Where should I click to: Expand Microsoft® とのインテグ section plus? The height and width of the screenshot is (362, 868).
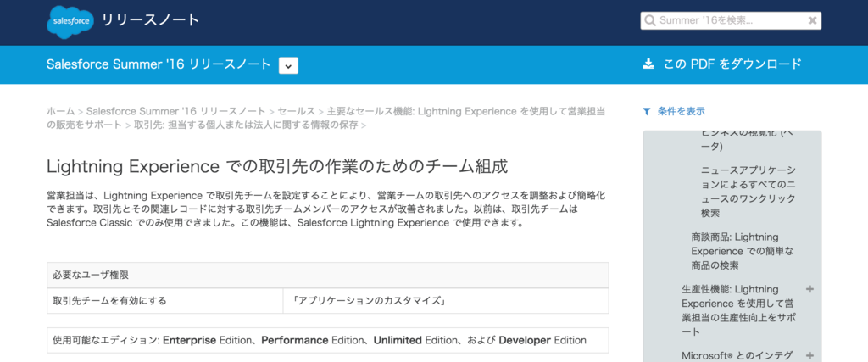coord(810,355)
